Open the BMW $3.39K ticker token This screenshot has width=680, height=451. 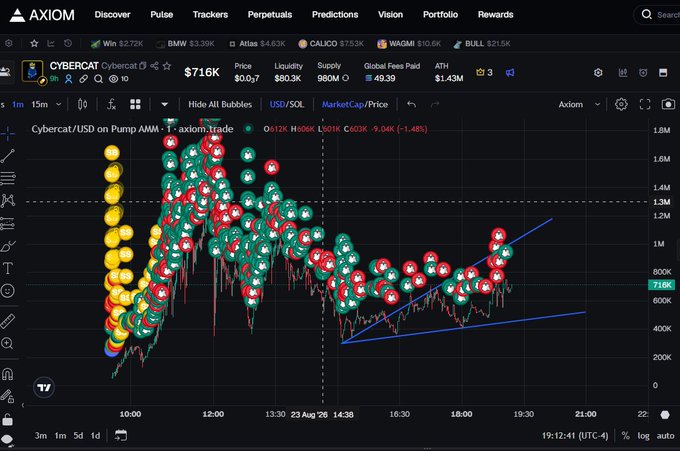tap(185, 44)
